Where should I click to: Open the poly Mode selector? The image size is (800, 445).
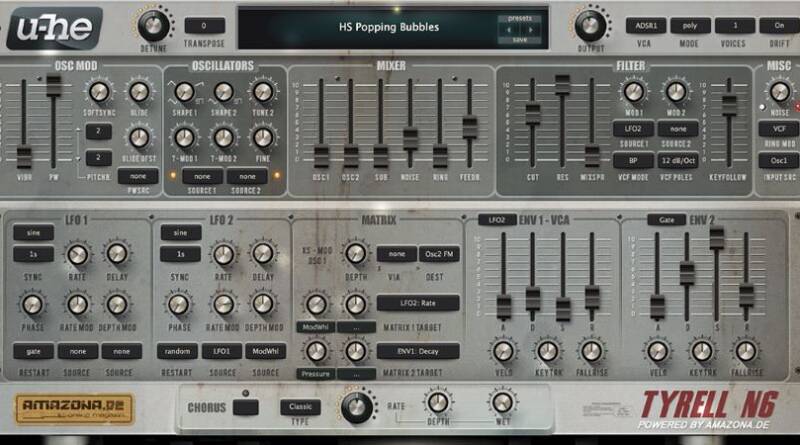pyautogui.click(x=690, y=26)
